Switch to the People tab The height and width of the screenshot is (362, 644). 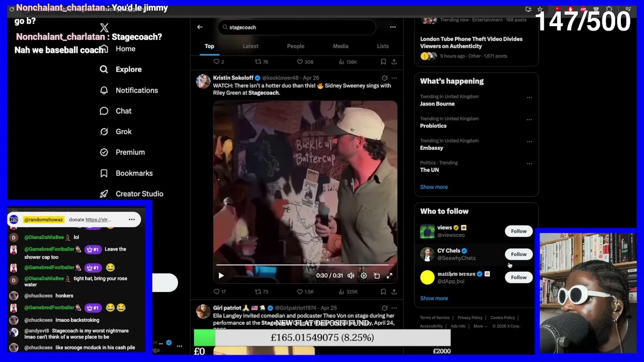[296, 46]
